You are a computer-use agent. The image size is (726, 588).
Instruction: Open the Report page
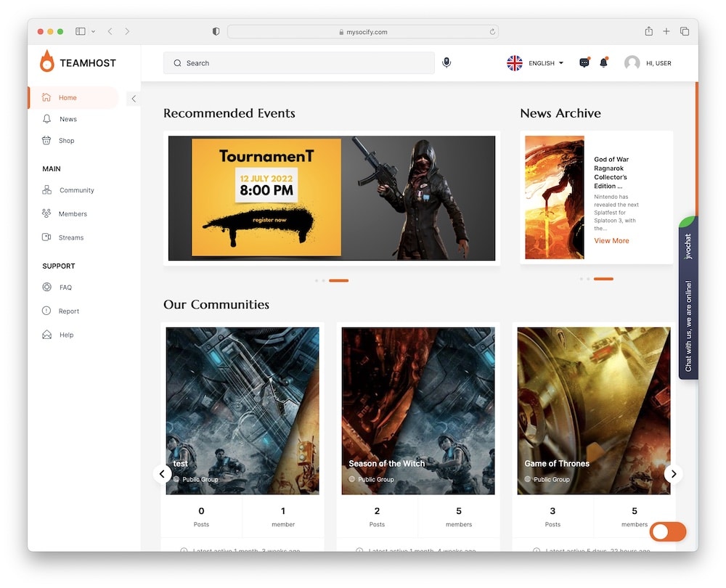click(68, 311)
